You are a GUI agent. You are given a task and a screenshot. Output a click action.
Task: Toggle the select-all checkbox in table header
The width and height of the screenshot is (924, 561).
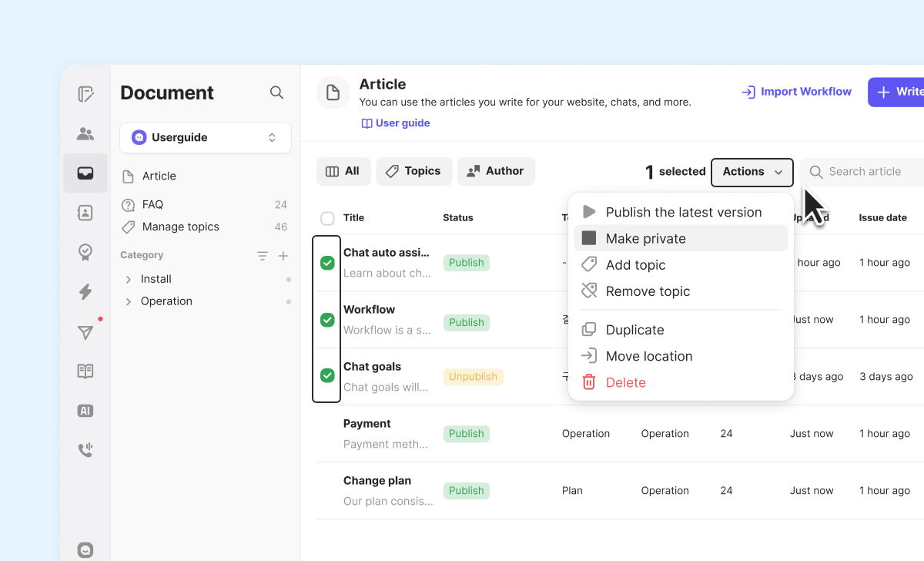pos(327,218)
